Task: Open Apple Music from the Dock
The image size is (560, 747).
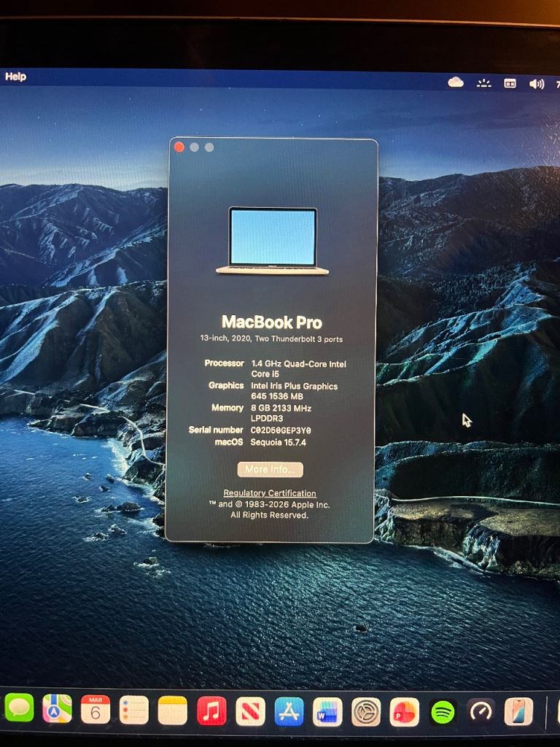Action: (211, 711)
